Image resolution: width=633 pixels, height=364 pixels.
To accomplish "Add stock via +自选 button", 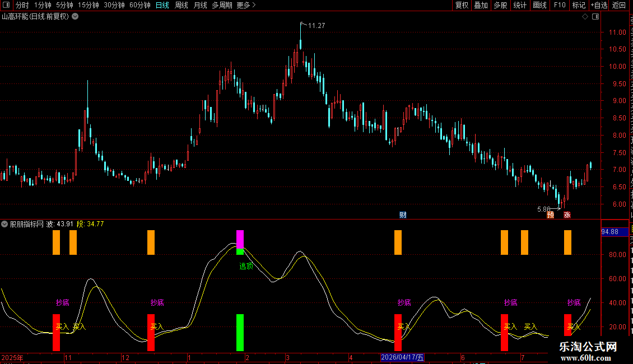I will point(599,5).
